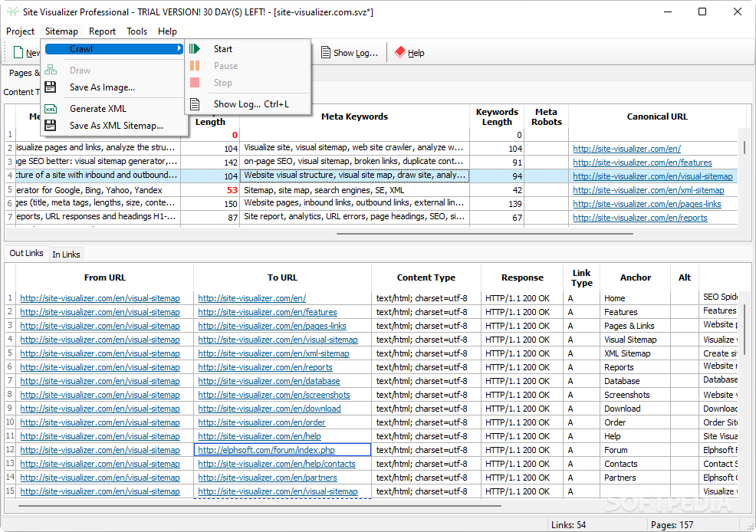The image size is (756, 532).
Task: Open To URL link site-visualizer.com/en/help/contacts
Action: [x=277, y=464]
